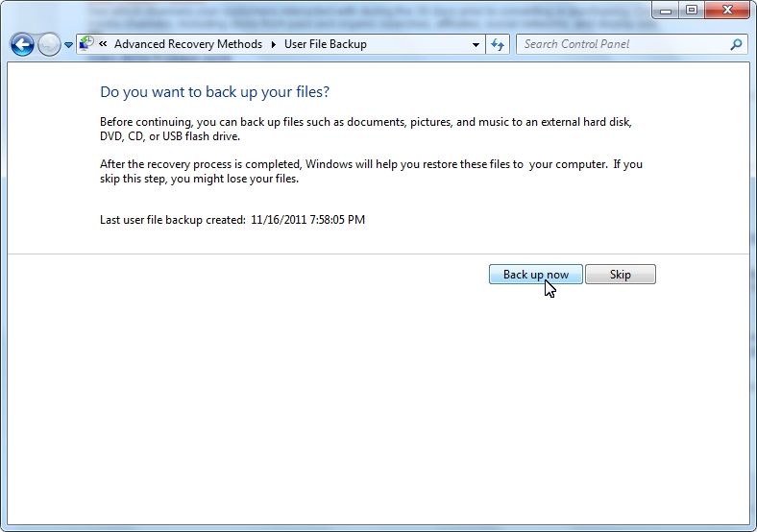Image resolution: width=757 pixels, height=532 pixels.
Task: Close the User File Backup window
Action: (x=727, y=10)
